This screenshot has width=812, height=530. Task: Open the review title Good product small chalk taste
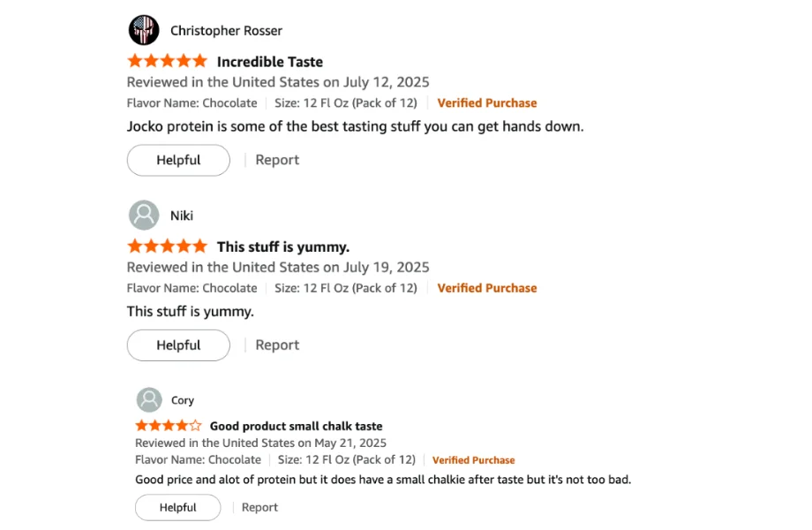pyautogui.click(x=296, y=425)
